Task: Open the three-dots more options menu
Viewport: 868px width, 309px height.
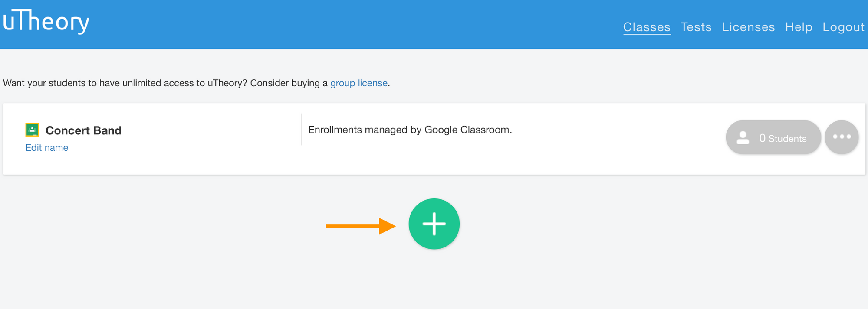Action: [842, 137]
